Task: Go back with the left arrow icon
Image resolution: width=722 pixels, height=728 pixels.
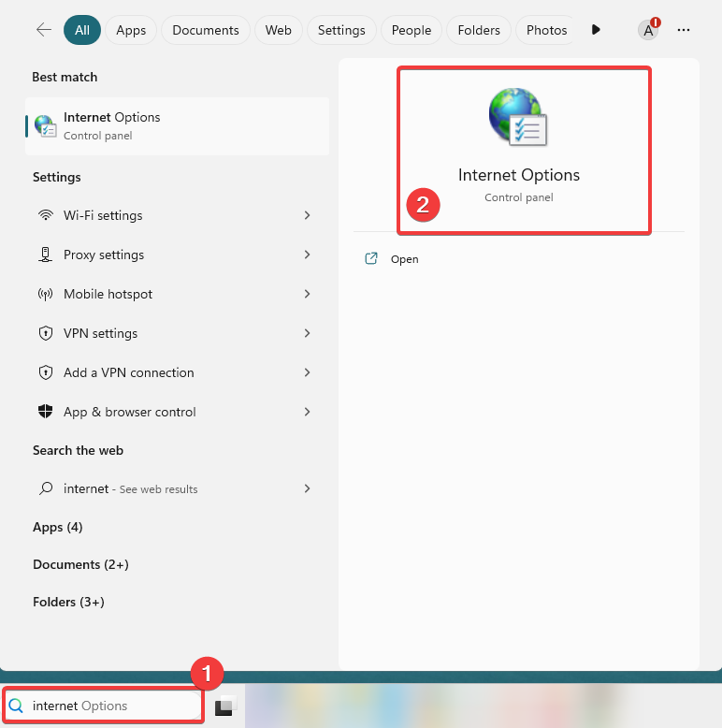Action: [44, 30]
